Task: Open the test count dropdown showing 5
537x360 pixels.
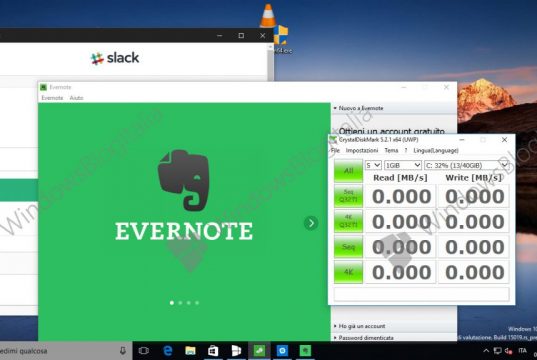Action: tap(373, 165)
